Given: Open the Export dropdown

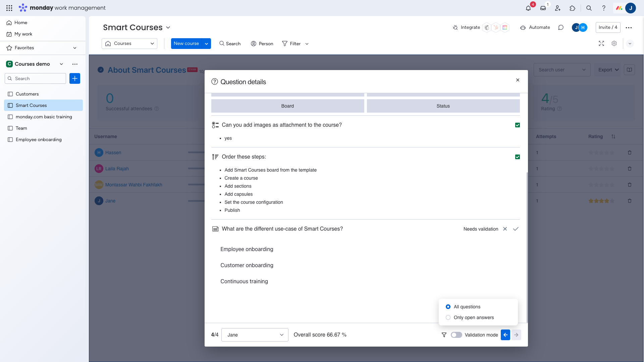Looking at the screenshot, I should click(608, 70).
